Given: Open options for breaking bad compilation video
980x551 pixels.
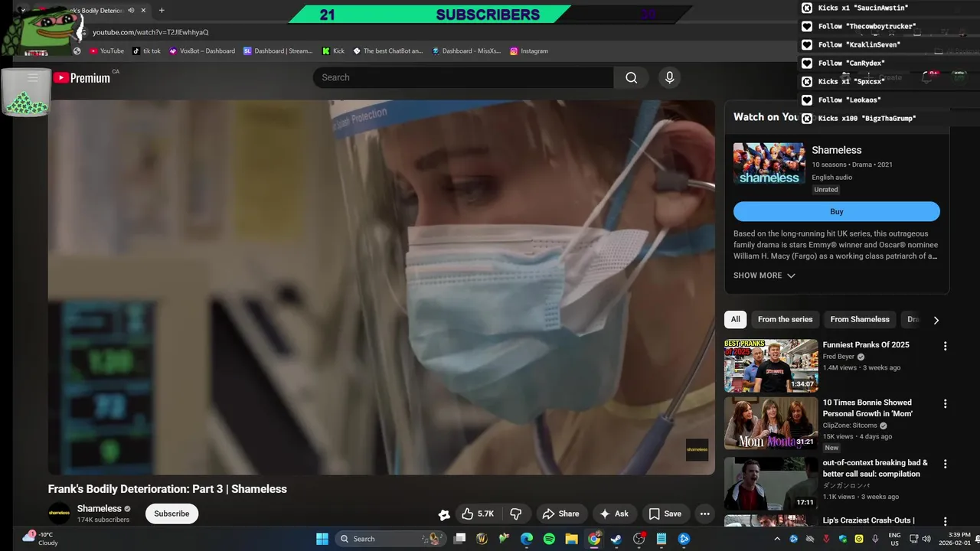Looking at the screenshot, I should coord(945,464).
